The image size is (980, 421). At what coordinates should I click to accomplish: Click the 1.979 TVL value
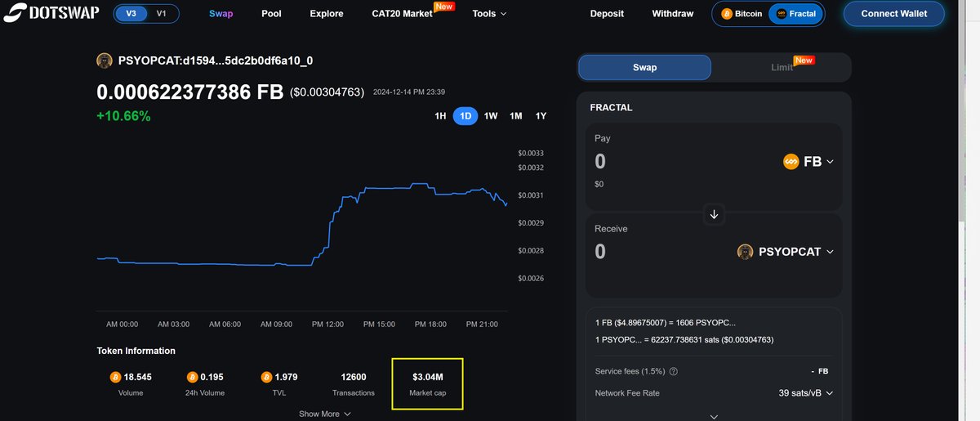click(287, 377)
